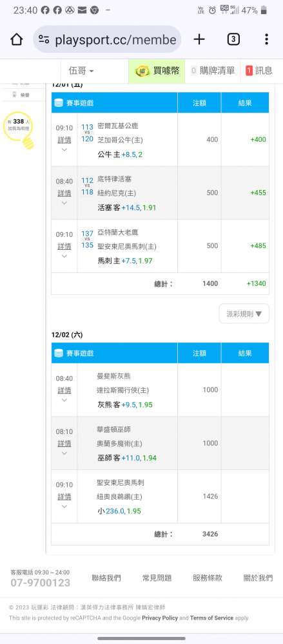Viewport: 283px width, 644px height.
Task: Open a new tab with plus icon
Action: pyautogui.click(x=199, y=39)
